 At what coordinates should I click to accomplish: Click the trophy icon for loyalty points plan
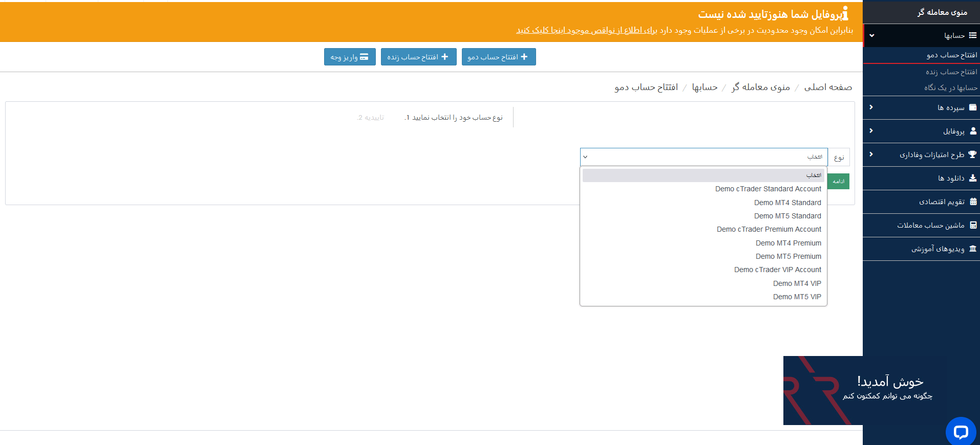click(x=972, y=154)
